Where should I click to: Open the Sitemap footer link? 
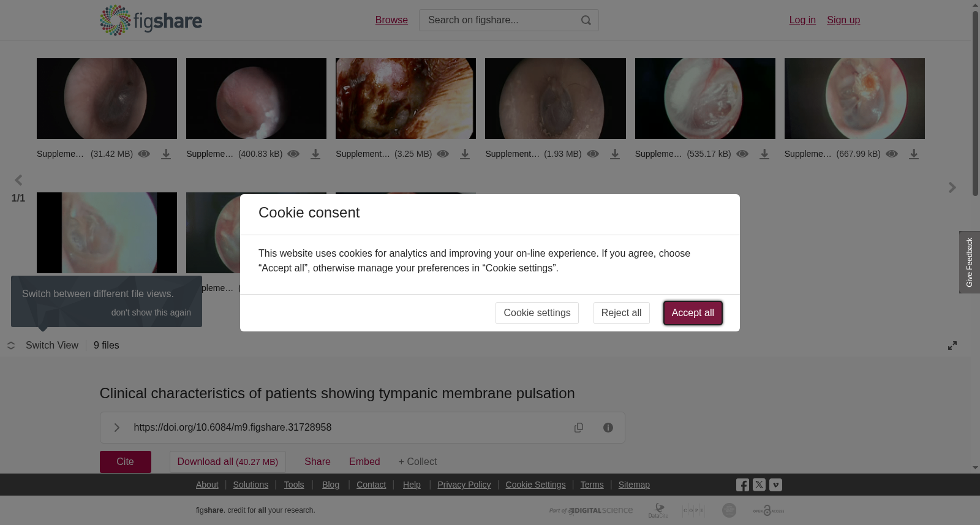coord(634,485)
